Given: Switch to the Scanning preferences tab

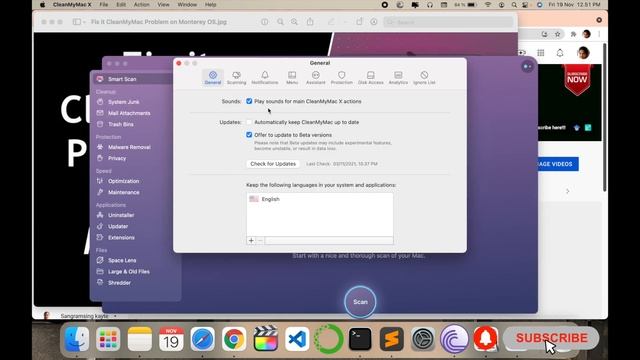Looking at the screenshot, I should (236, 77).
